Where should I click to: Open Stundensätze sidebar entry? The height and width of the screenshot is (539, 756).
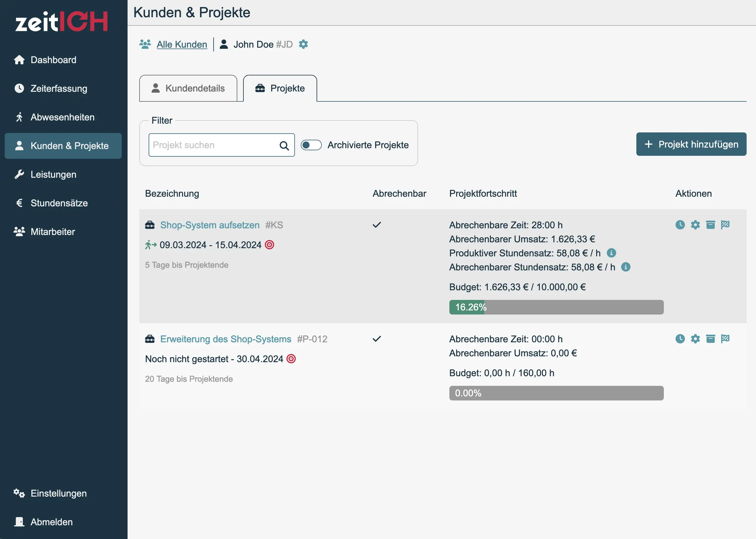click(63, 203)
